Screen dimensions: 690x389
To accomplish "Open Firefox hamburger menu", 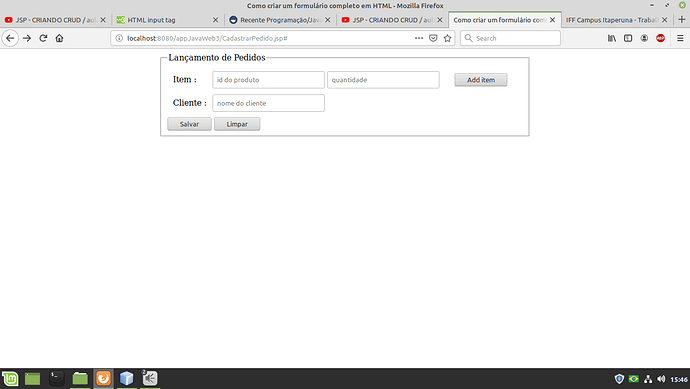I will (x=680, y=38).
